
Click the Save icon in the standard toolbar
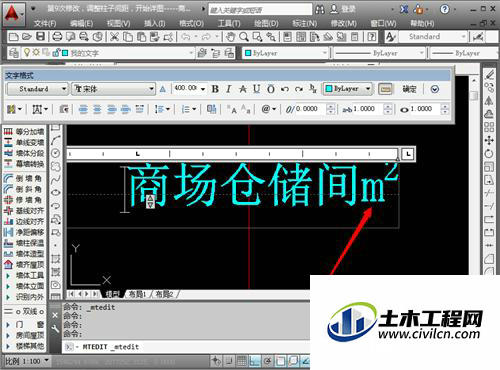click(40, 36)
